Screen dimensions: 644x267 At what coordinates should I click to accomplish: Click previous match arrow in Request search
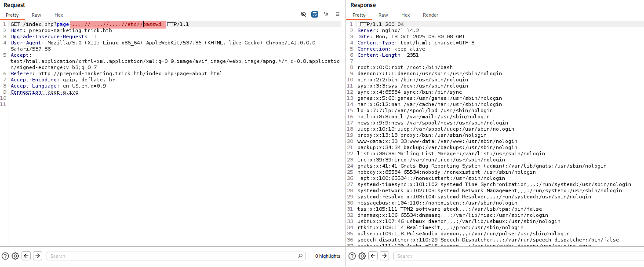tap(26, 256)
